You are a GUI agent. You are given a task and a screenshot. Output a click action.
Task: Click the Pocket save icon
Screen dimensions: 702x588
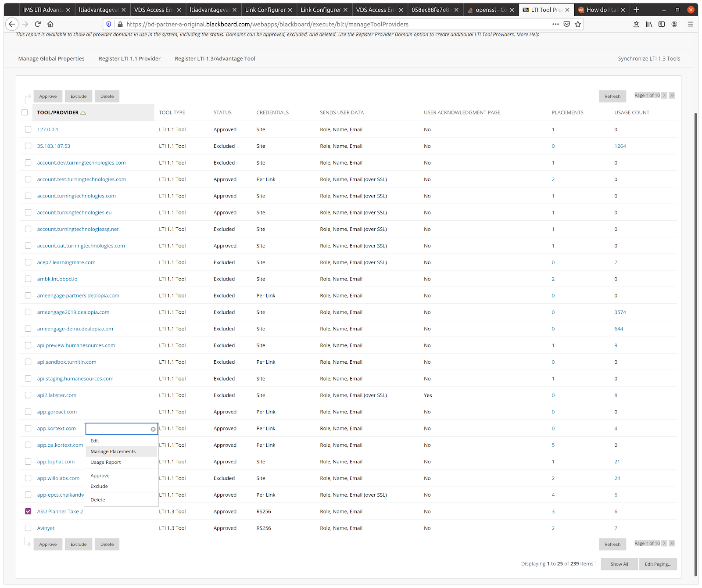coord(567,24)
